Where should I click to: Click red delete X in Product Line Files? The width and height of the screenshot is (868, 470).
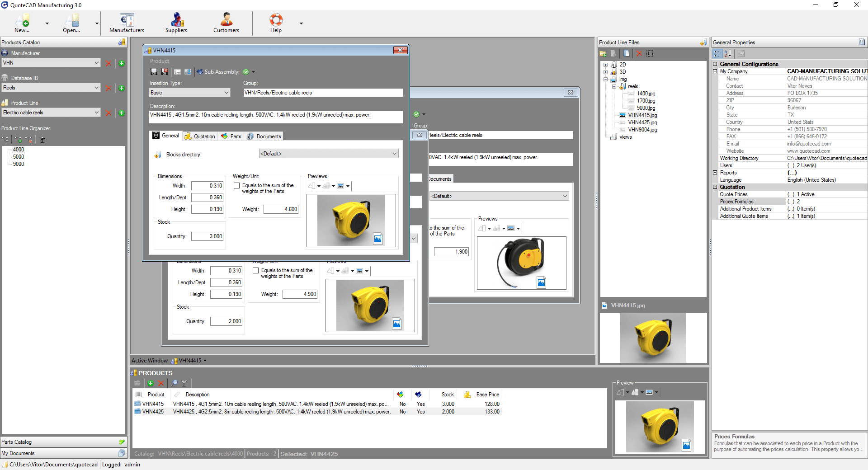[639, 53]
